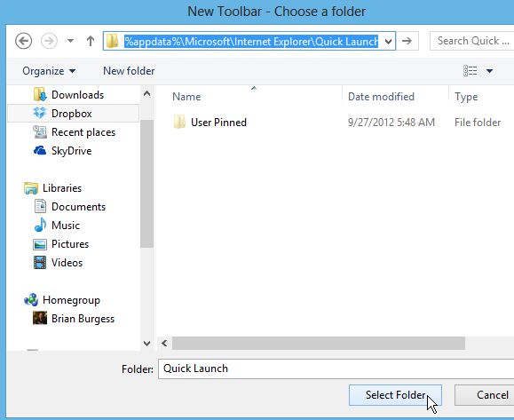Open the Videos library
Image resolution: width=514 pixels, height=420 pixels.
click(67, 263)
